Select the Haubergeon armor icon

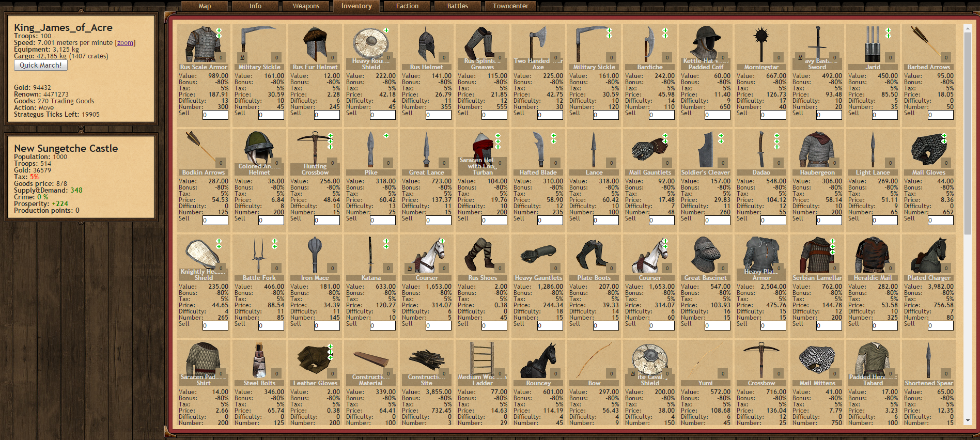[817, 150]
